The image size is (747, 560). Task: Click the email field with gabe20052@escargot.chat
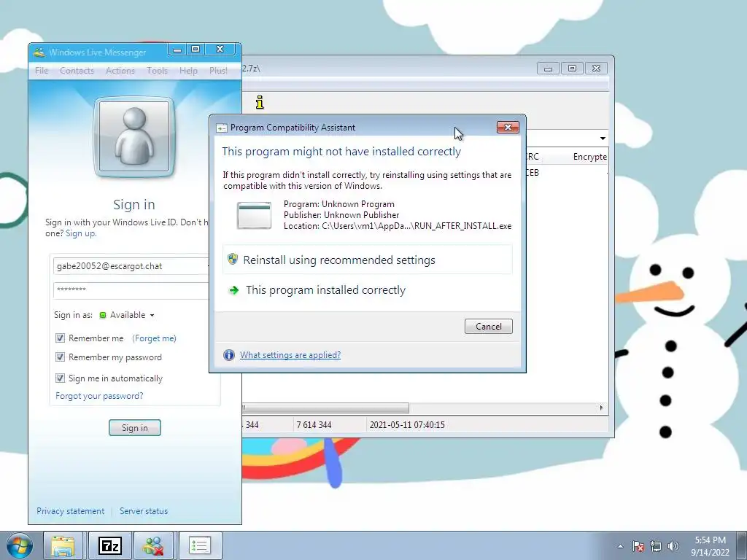pos(131,266)
